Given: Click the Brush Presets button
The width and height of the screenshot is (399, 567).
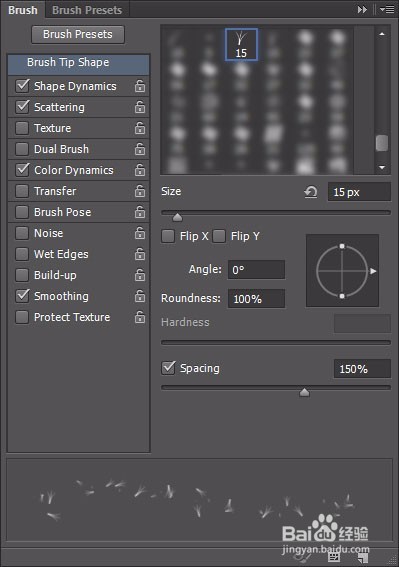Looking at the screenshot, I should 78,34.
